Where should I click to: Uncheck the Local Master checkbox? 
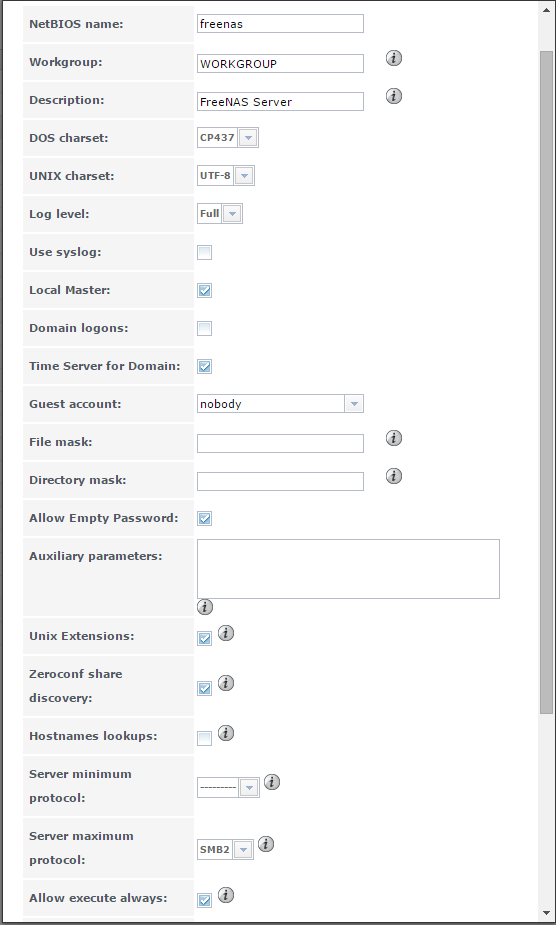204,290
